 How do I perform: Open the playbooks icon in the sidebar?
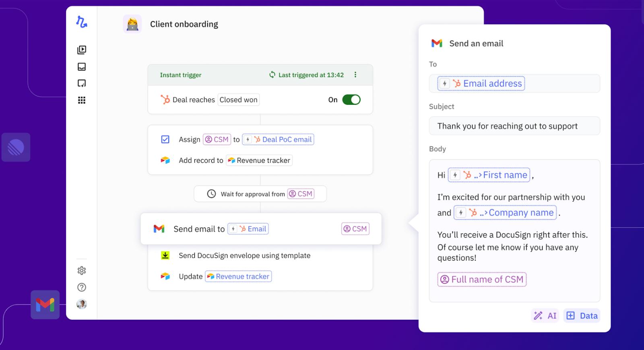point(82,50)
